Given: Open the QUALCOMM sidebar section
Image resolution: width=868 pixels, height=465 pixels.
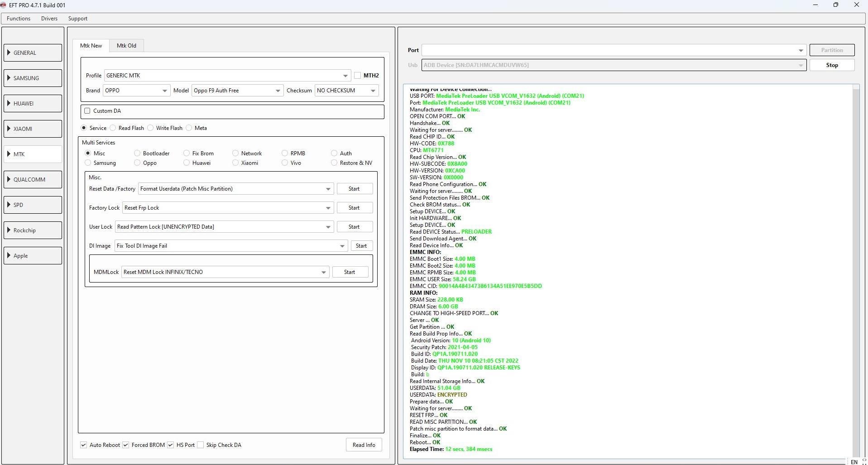Looking at the screenshot, I should [33, 179].
